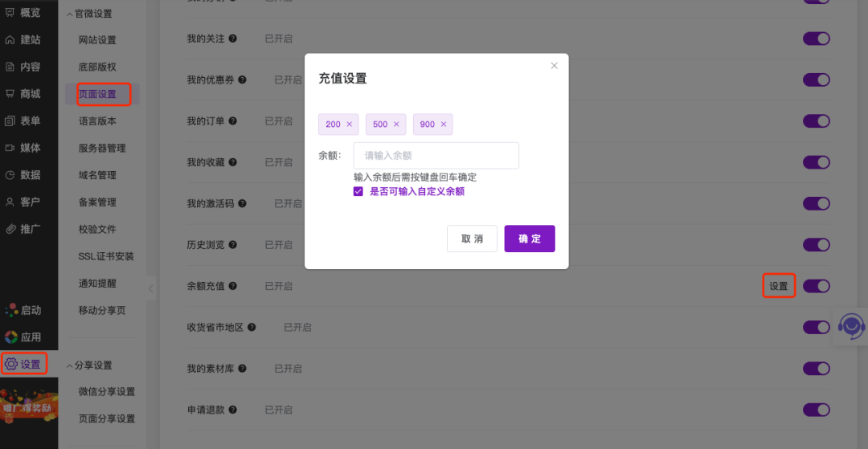Open the 推广 promotion section

[x=23, y=229]
